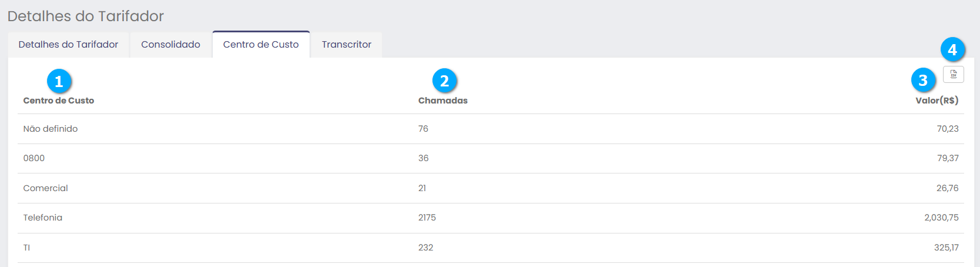
Task: Click the TI cost center row
Action: click(x=27, y=248)
